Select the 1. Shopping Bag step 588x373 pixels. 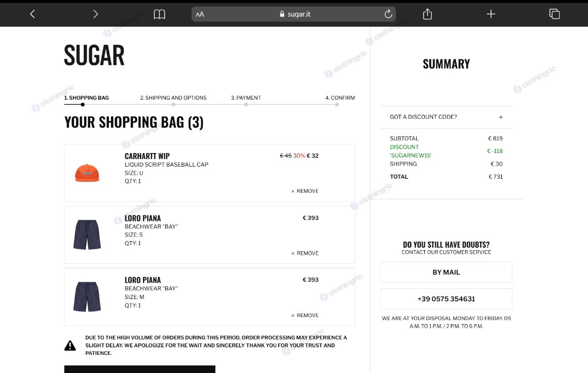pos(87,98)
